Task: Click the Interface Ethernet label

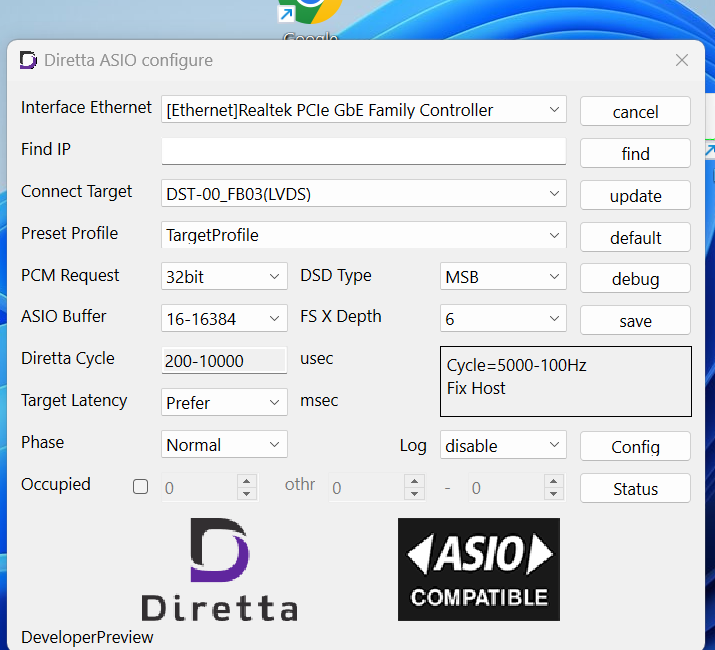Action: pos(86,108)
